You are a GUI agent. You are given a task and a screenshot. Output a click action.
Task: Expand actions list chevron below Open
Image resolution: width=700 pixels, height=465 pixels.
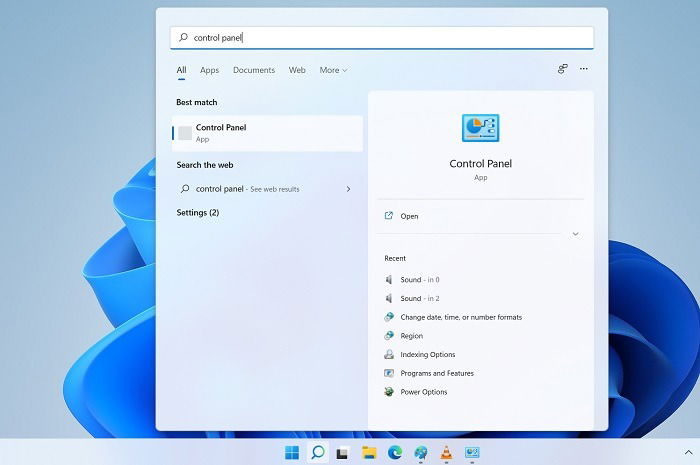click(x=575, y=234)
